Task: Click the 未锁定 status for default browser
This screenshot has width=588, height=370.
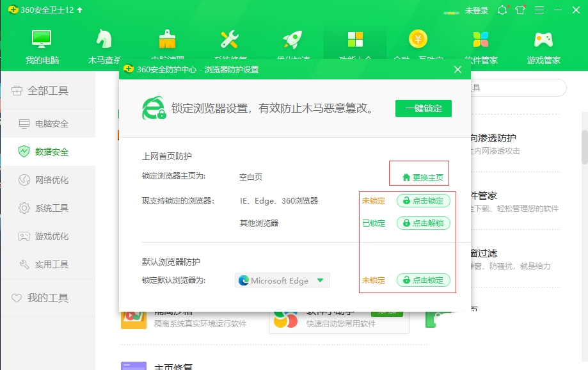Action: coord(373,280)
